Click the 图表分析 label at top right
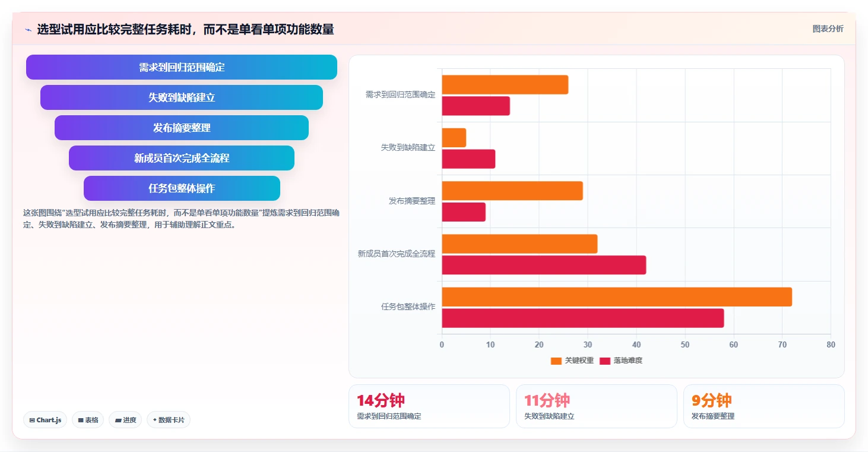 pos(828,29)
